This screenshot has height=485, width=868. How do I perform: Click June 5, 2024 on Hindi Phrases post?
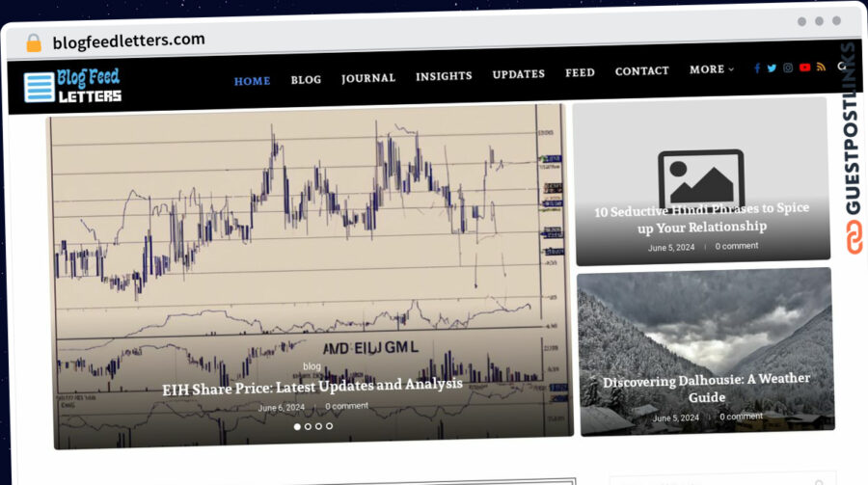(671, 248)
